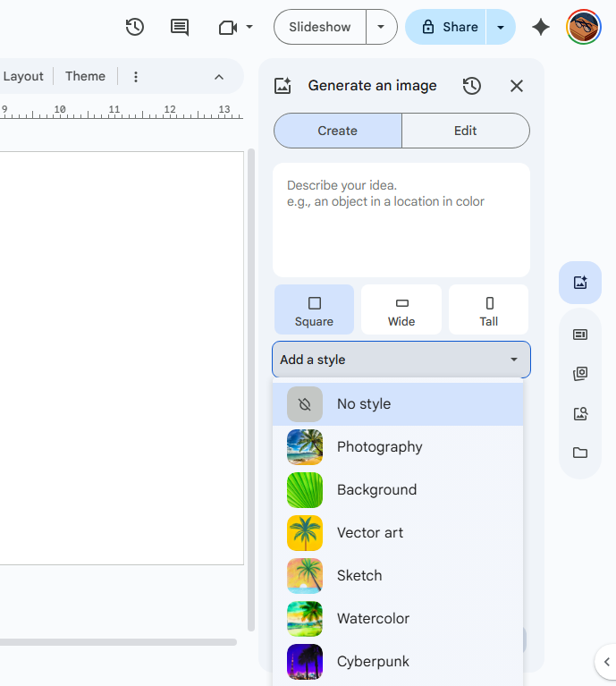Image resolution: width=616 pixels, height=686 pixels.
Task: Toggle the Add a style dropdown
Action: [x=401, y=360]
